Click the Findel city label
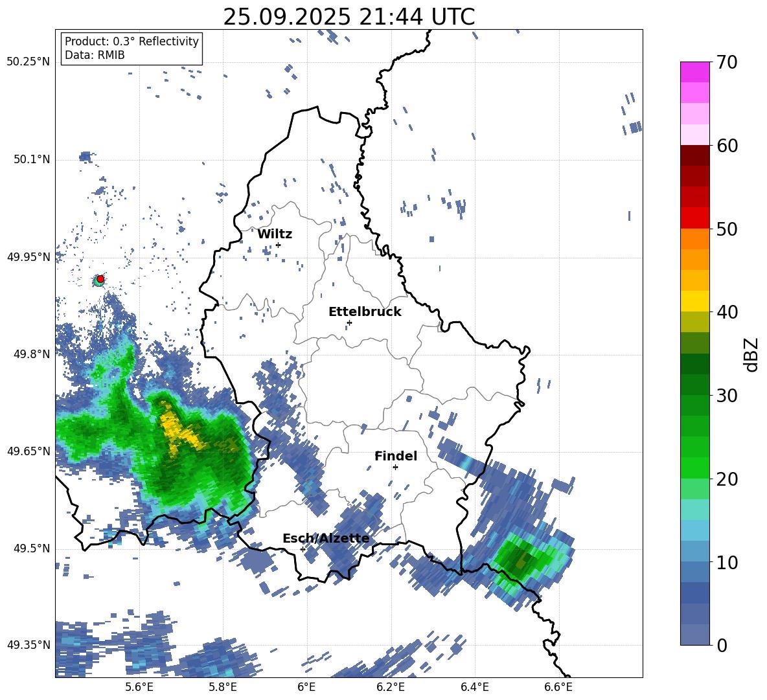 point(396,456)
